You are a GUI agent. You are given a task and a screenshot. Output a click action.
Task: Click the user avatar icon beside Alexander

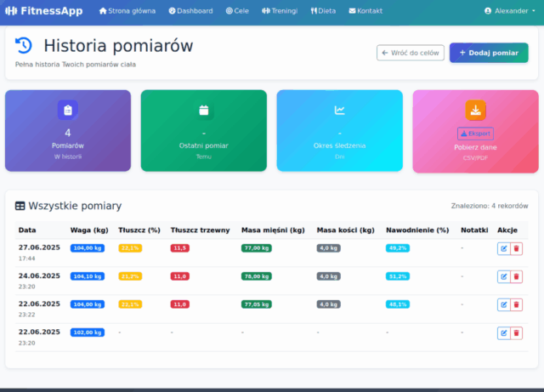488,11
